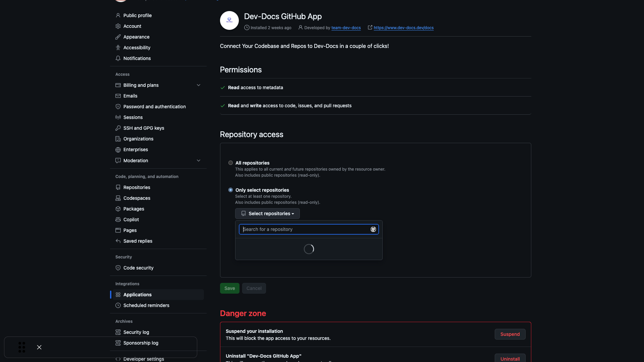Open the Notifications settings page

[137, 58]
